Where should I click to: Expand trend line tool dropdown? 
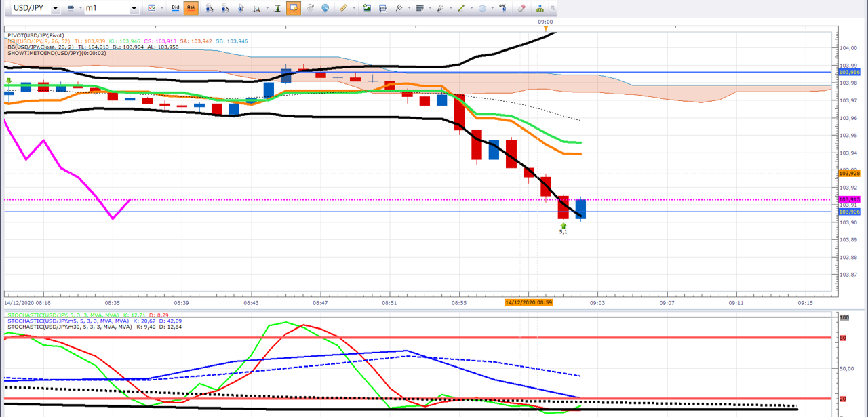[471, 8]
